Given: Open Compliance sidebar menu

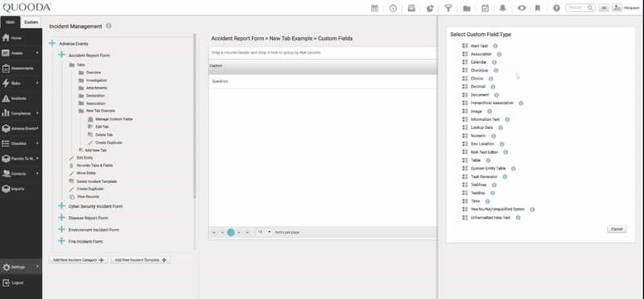Looking at the screenshot, I should [x=21, y=113].
